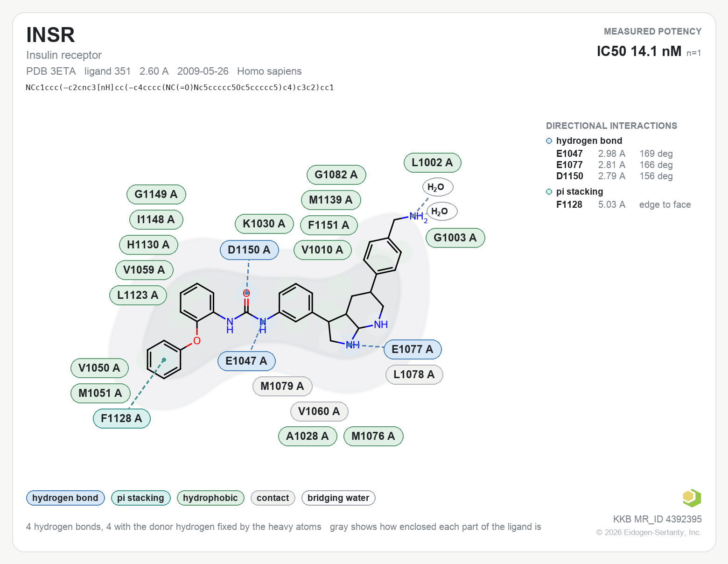This screenshot has height=564, width=728.
Task: Click residue label M1139 A
Action: [x=331, y=200]
